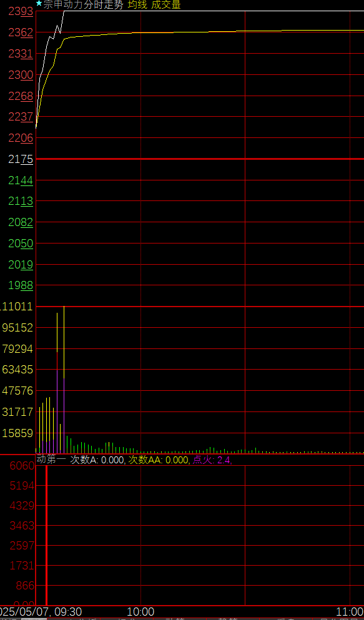Click the 1988 lowest price axis label
This screenshot has height=620, width=364.
pos(21,285)
